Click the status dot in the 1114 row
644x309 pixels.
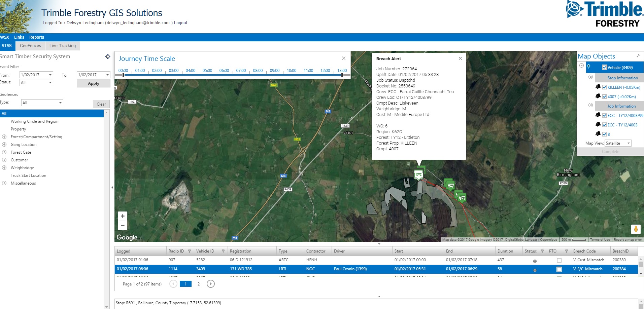[535, 270]
